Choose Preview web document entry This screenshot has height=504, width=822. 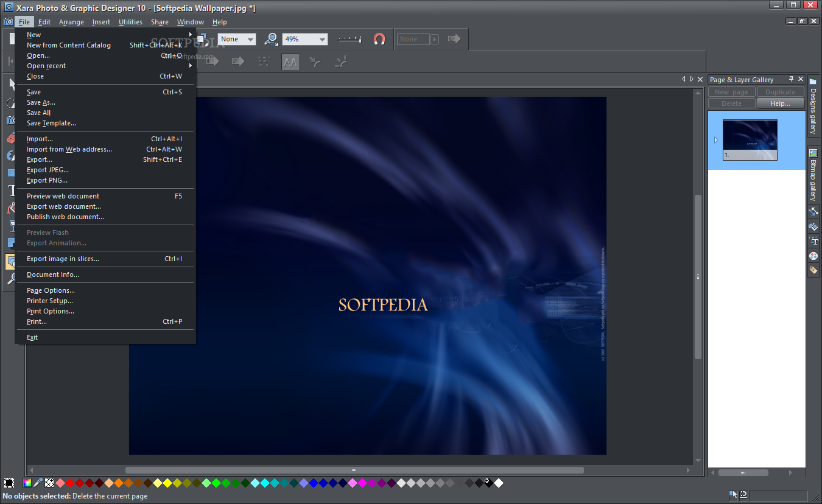[63, 196]
